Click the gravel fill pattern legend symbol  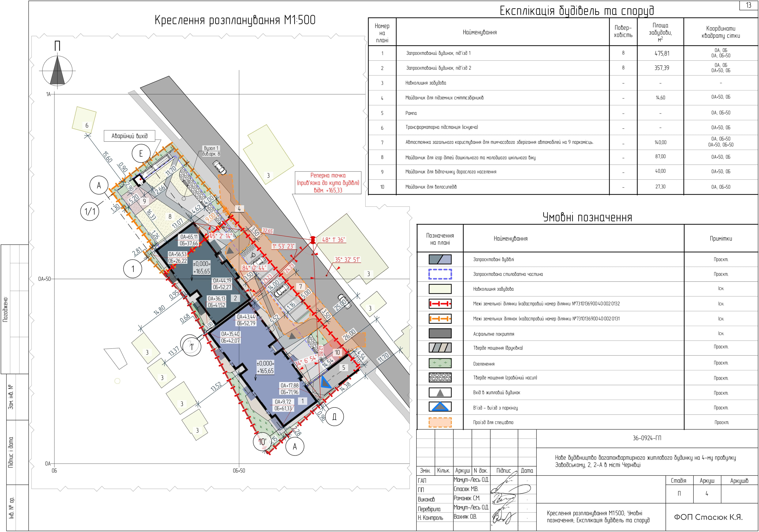coord(440,377)
